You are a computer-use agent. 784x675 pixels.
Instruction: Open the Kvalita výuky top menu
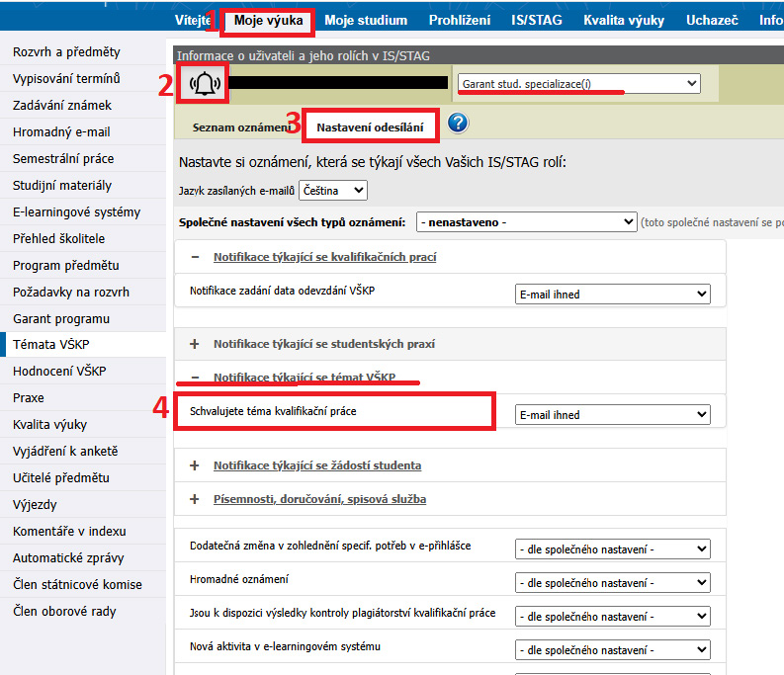coord(623,20)
